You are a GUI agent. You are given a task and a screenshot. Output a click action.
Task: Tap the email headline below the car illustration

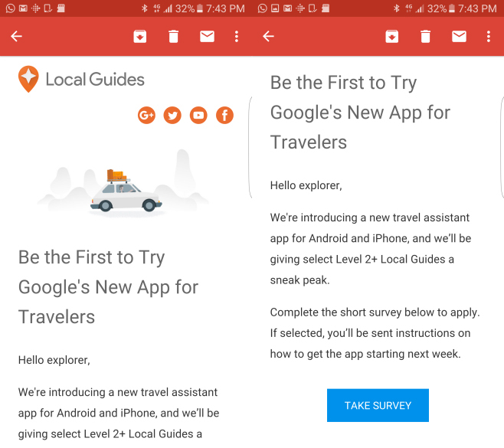pos(108,287)
